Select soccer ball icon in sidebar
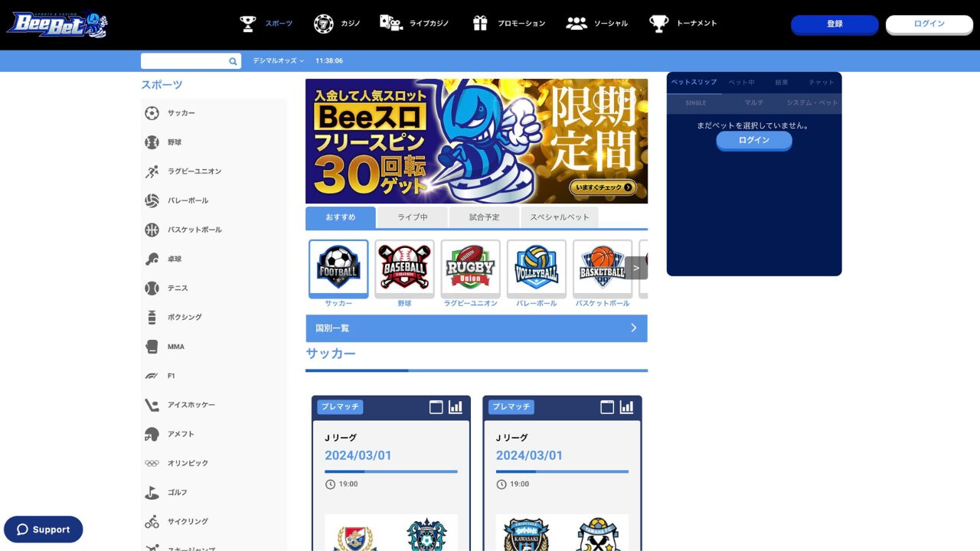Image resolution: width=980 pixels, height=551 pixels. 152,113
